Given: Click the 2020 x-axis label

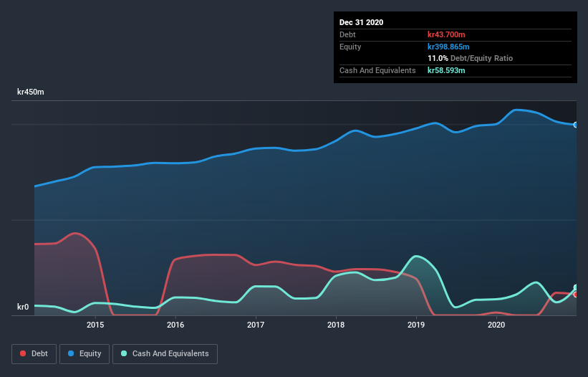Looking at the screenshot, I should (496, 325).
